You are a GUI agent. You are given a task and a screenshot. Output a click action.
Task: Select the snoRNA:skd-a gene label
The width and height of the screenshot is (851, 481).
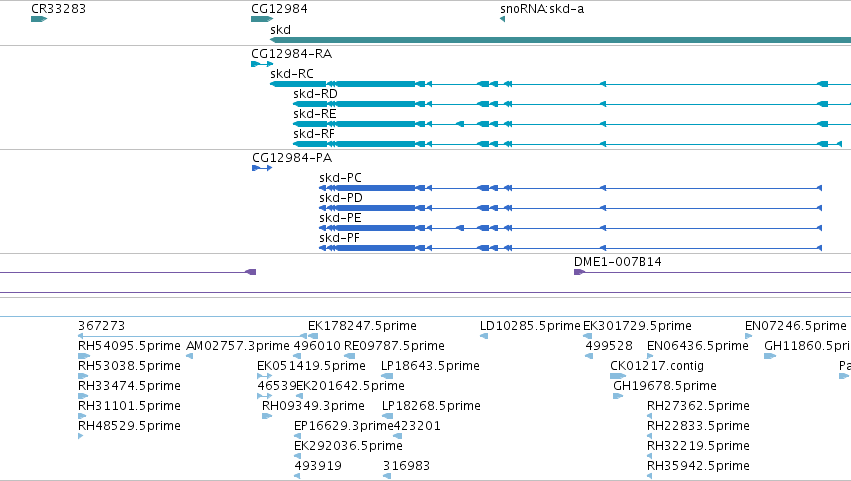pos(542,9)
